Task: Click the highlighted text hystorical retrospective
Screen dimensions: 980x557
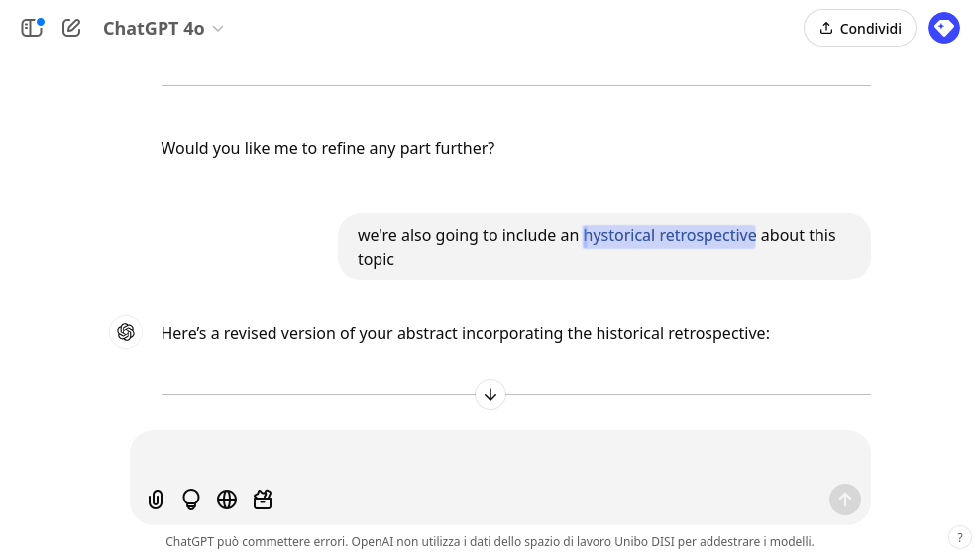Action: point(670,236)
